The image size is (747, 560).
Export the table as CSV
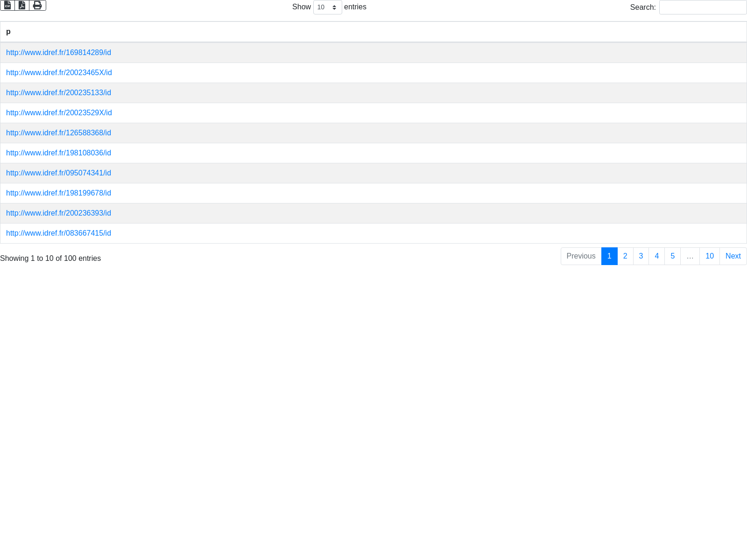coord(7,5)
